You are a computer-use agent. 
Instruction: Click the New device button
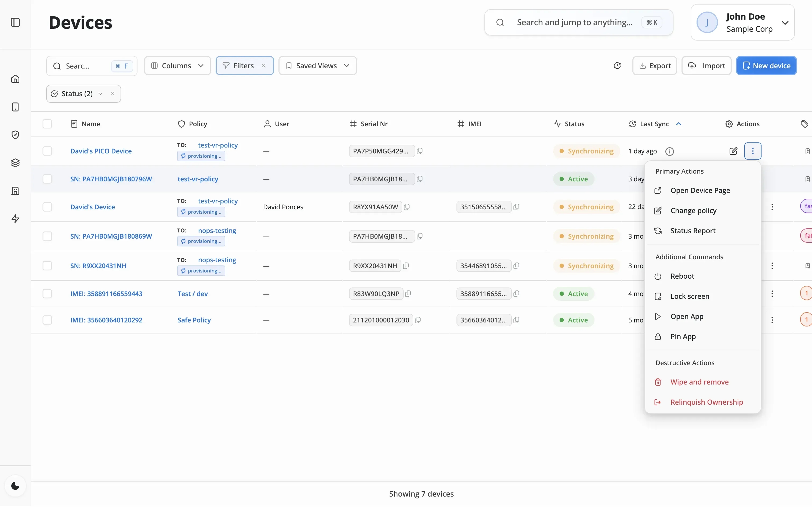coord(766,66)
